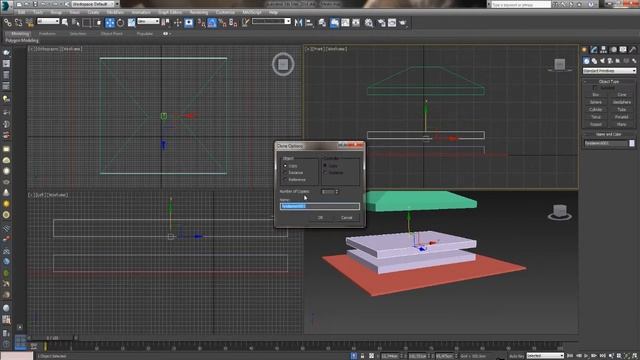This screenshot has height=360, width=640.
Task: Toggle the Spinner Snap icon
Action: click(x=233, y=23)
